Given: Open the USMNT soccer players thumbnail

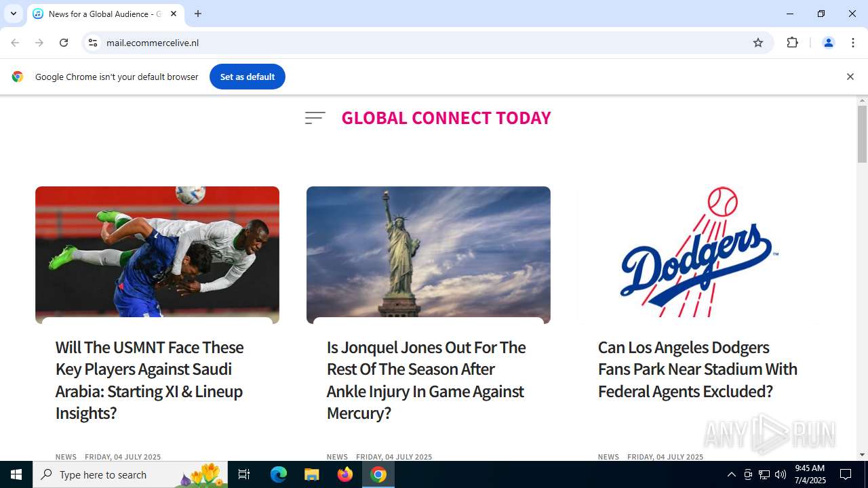Looking at the screenshot, I should click(157, 255).
